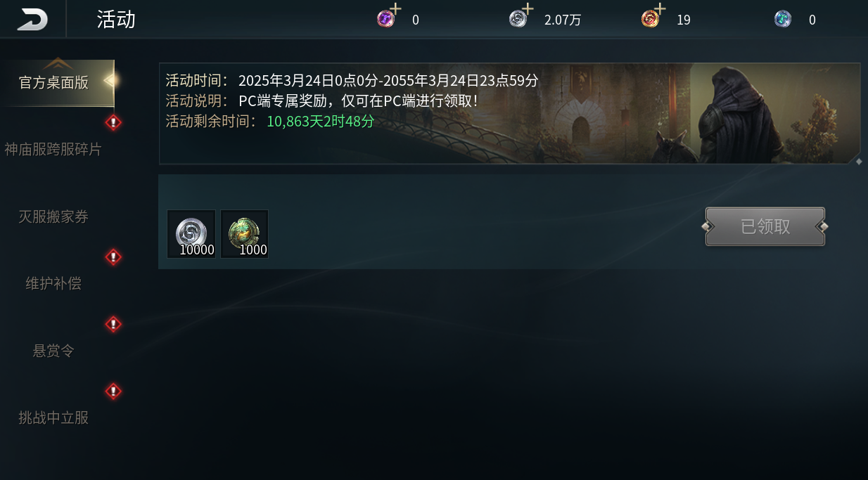868x480 pixels.
Task: Switch to 神庙服跨服碎片 tab
Action: [x=53, y=150]
